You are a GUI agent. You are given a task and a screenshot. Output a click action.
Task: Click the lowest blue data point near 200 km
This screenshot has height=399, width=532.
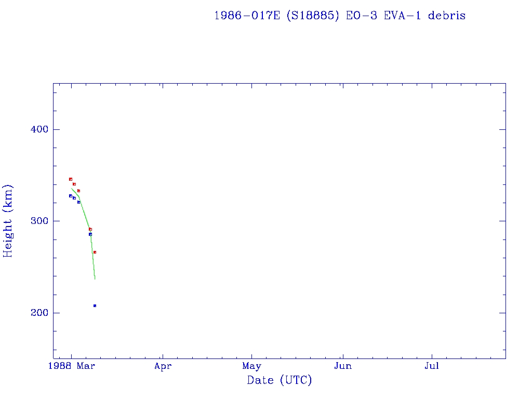point(95,305)
